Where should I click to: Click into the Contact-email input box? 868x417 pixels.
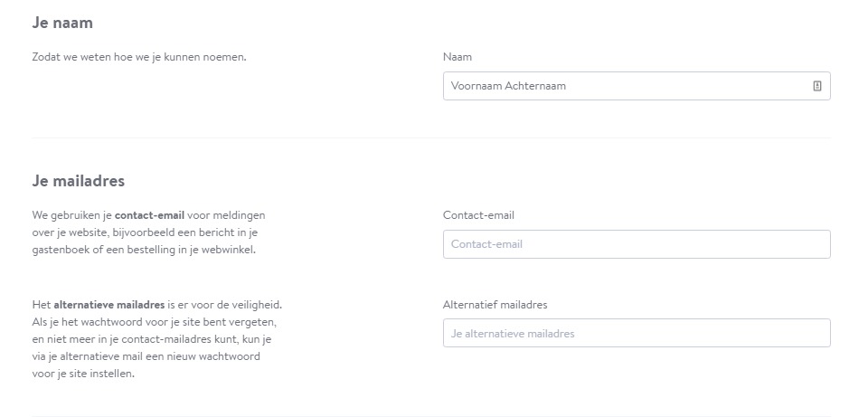pyautogui.click(x=637, y=244)
